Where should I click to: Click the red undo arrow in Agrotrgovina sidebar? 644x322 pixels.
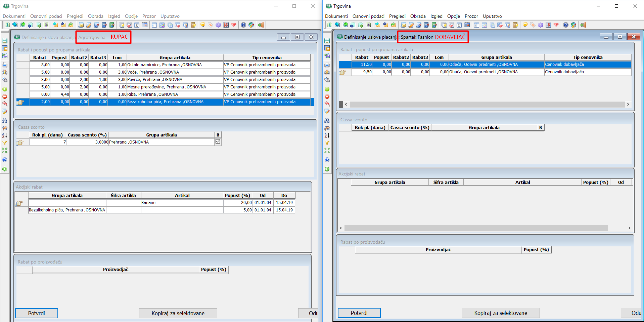pos(5,104)
